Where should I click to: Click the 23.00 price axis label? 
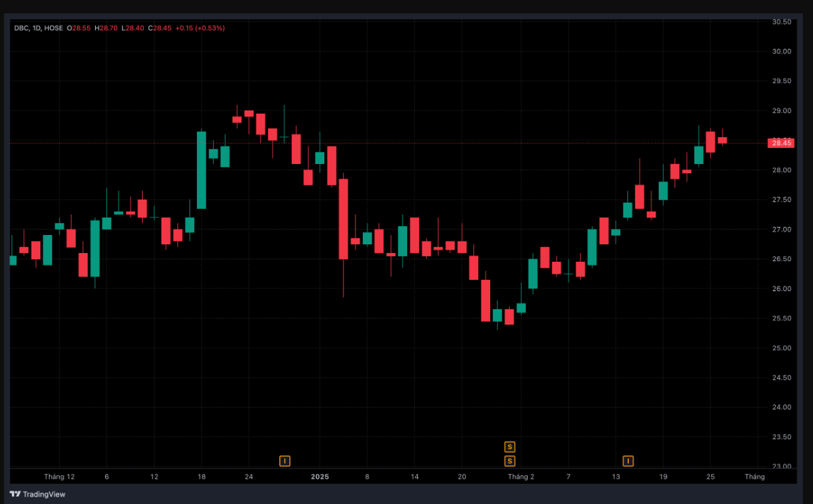click(x=782, y=467)
